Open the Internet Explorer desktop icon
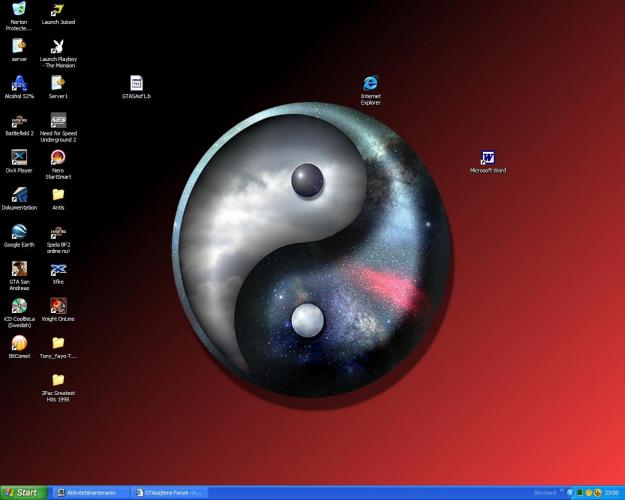This screenshot has width=625, height=500. click(x=371, y=83)
